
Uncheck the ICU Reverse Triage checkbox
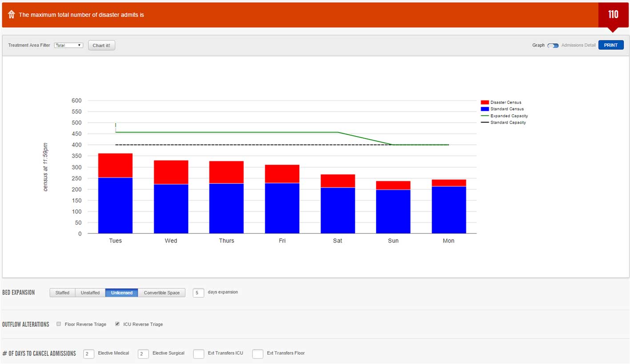tap(117, 324)
